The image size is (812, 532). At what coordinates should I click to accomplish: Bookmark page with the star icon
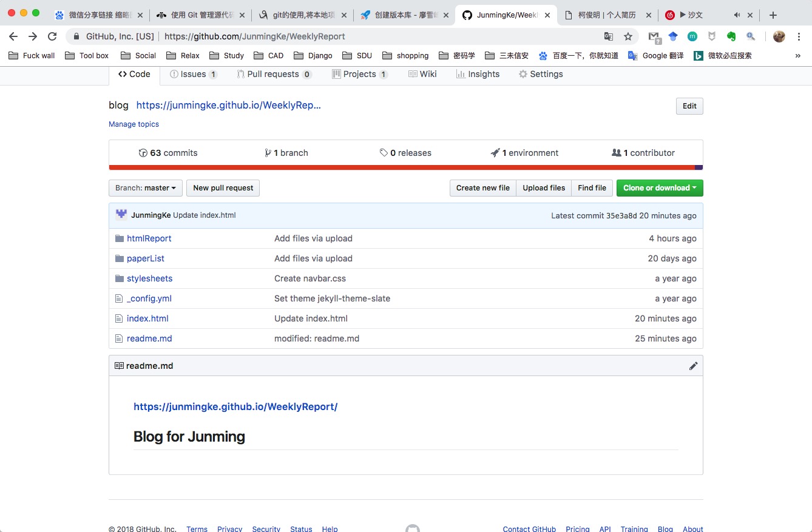628,36
